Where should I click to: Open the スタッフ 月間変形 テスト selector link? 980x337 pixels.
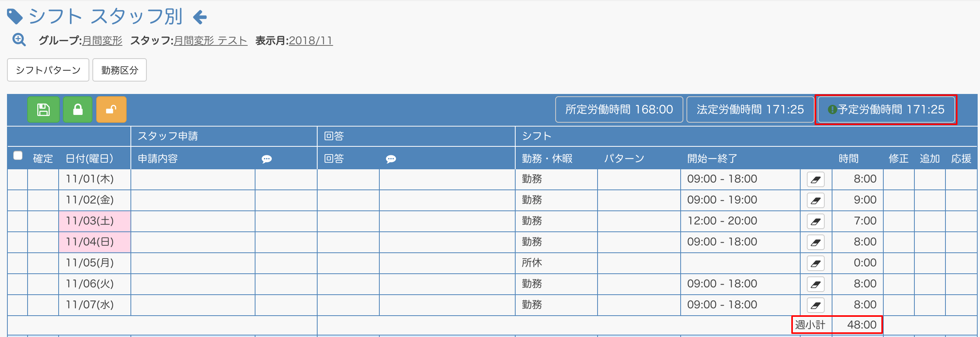coord(210,40)
